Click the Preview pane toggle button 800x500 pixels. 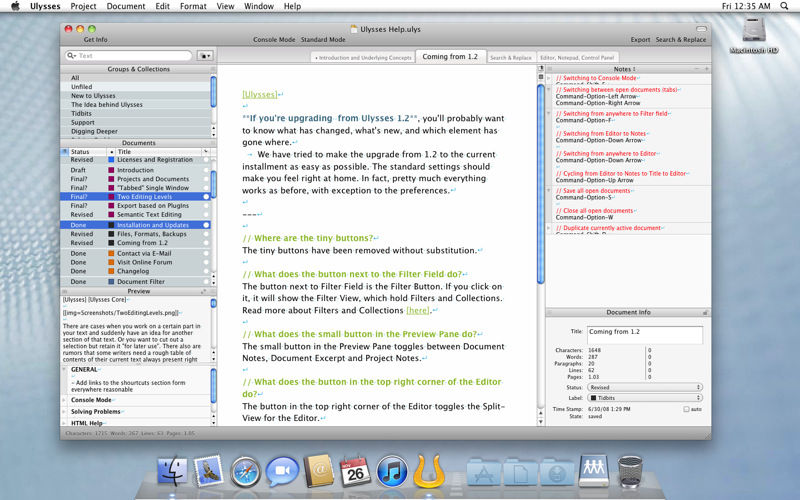pos(203,291)
